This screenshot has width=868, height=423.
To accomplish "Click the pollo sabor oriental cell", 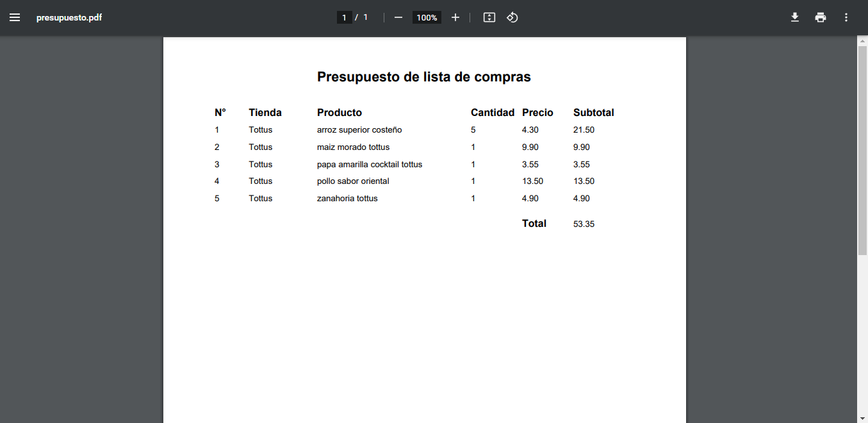I will (x=353, y=181).
